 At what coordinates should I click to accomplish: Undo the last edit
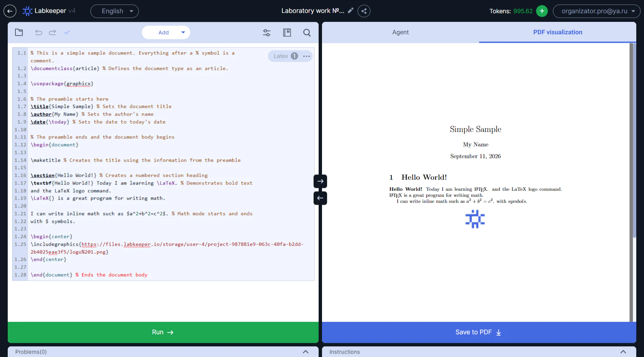pos(39,32)
